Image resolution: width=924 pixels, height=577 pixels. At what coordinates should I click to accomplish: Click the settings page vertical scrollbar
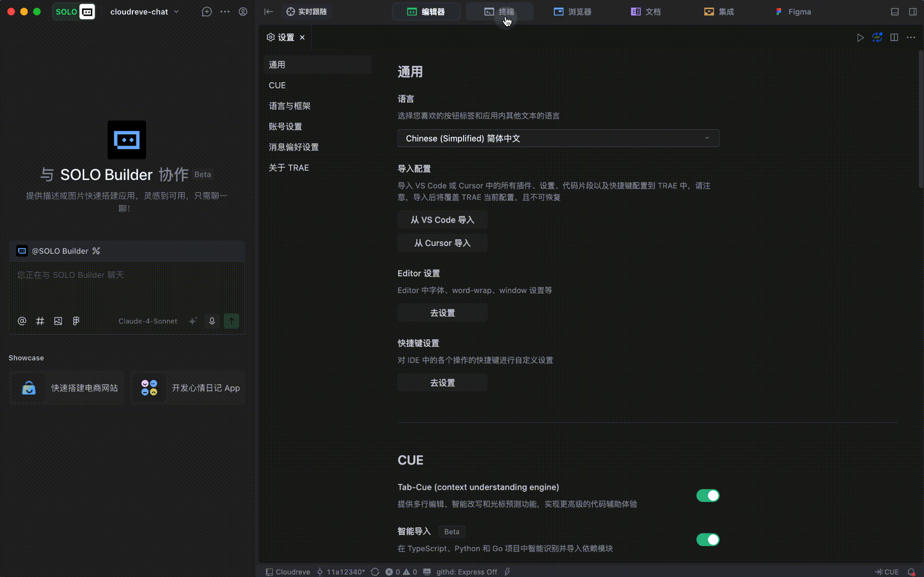pyautogui.click(x=920, y=119)
